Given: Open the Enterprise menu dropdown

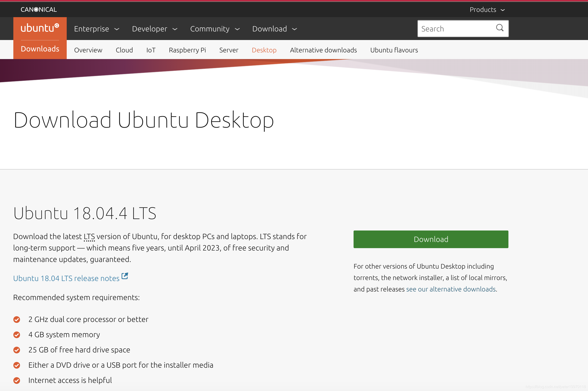Looking at the screenshot, I should 96,29.
